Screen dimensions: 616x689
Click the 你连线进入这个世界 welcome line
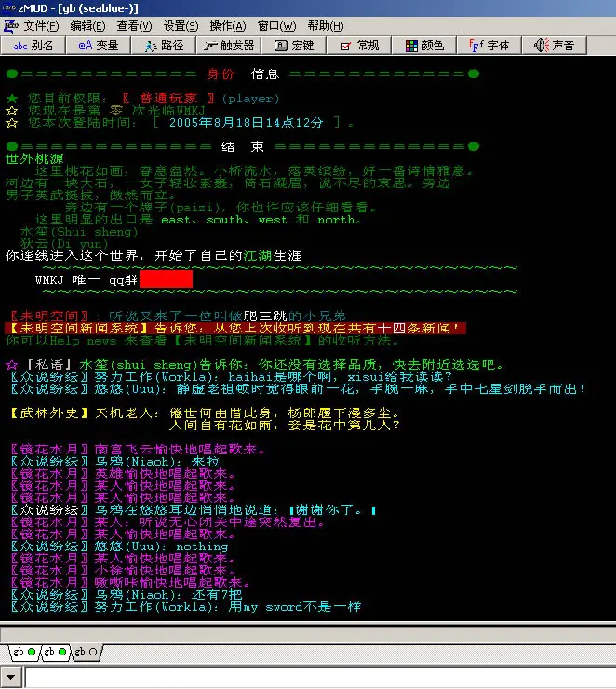(x=154, y=255)
